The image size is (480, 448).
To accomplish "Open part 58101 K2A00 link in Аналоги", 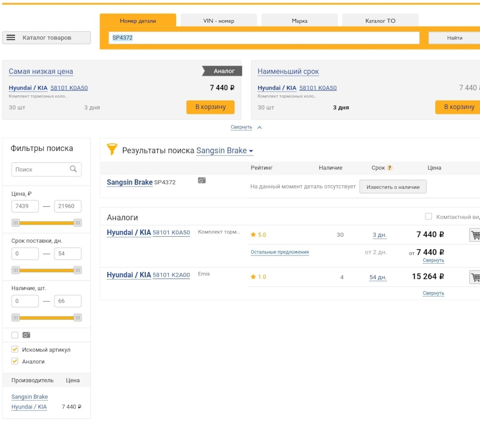I will coord(171,275).
